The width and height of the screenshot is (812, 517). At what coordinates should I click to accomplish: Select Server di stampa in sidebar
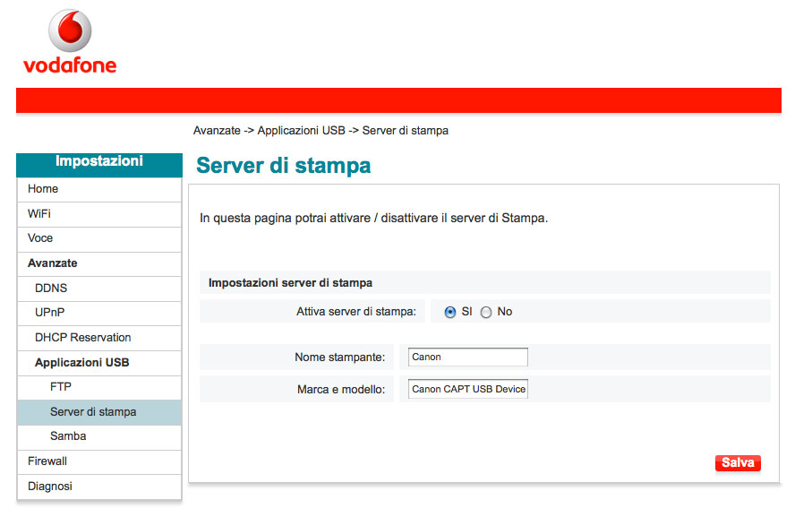pos(98,412)
